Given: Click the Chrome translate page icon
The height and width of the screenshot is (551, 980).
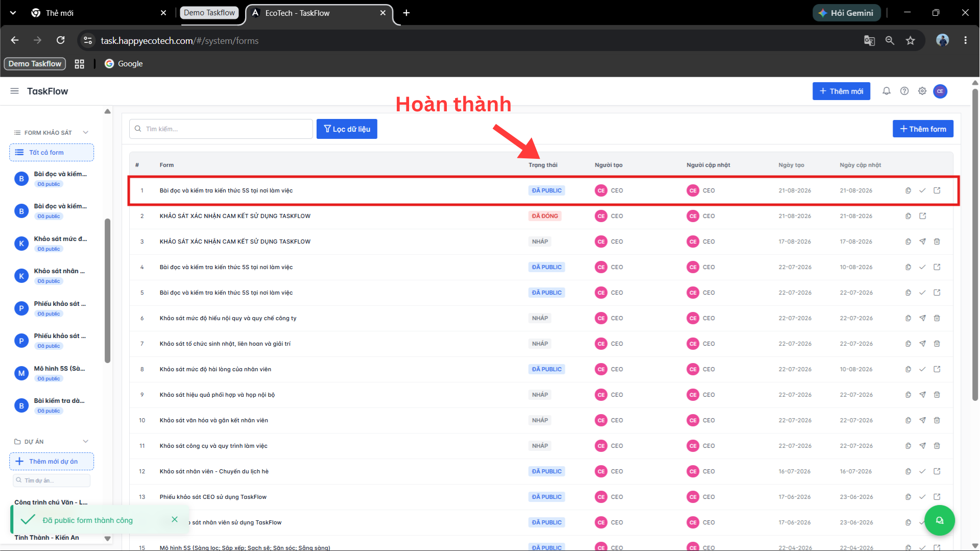Looking at the screenshot, I should tap(869, 40).
